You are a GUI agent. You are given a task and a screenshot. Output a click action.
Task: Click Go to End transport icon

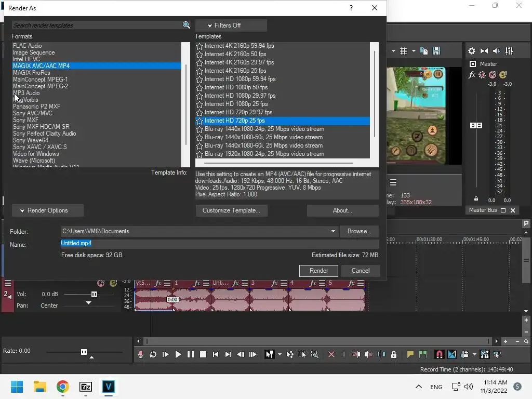[228, 354]
